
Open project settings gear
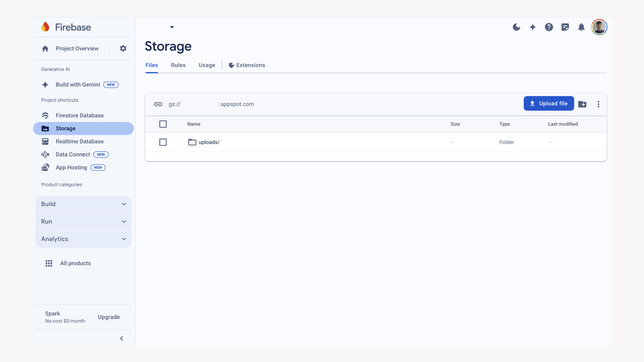point(123,48)
